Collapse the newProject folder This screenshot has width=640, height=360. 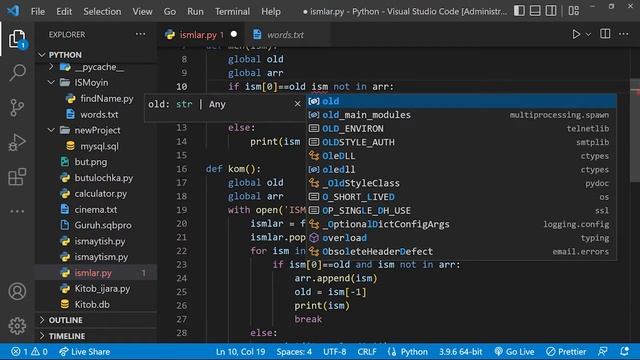(97, 130)
